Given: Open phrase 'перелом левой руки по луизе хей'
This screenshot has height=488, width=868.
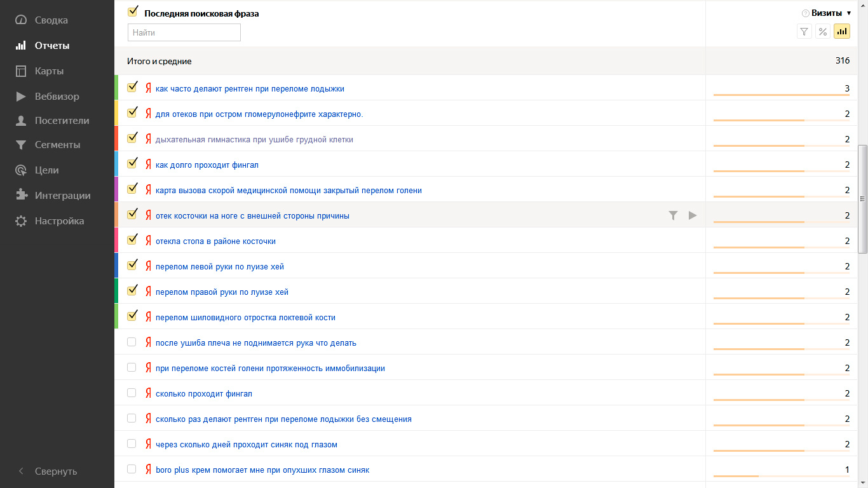Looking at the screenshot, I should coord(220,267).
